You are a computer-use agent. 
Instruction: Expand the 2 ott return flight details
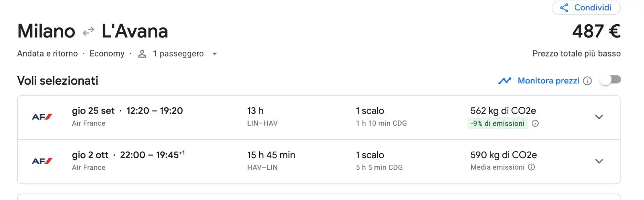point(599,161)
